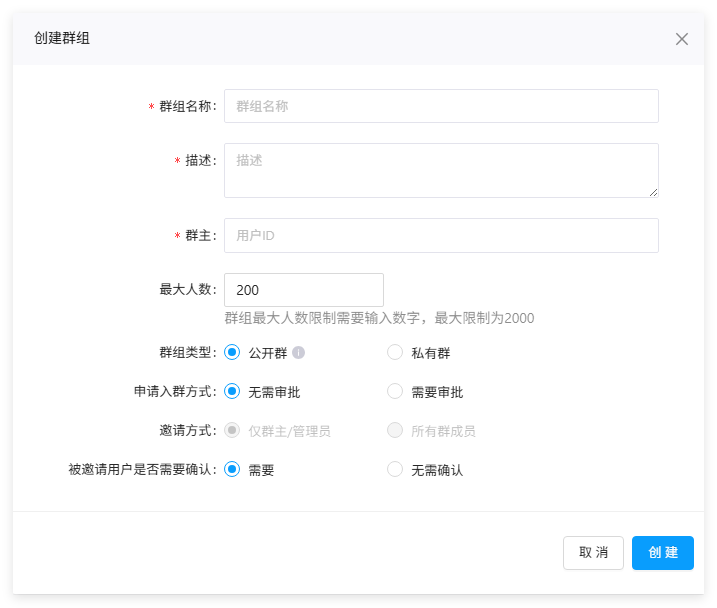The image size is (717, 608).
Task: Close the 创建群组 dialog with X
Action: 682,39
